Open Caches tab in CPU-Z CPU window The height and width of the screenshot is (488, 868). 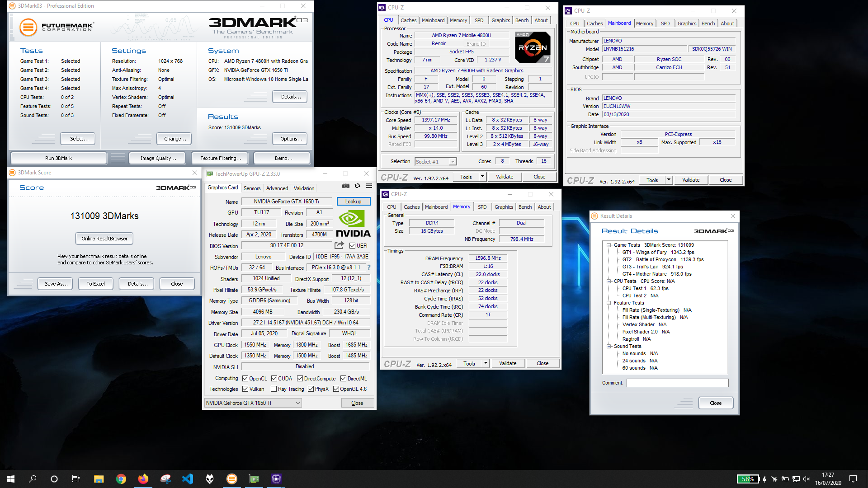tap(408, 20)
